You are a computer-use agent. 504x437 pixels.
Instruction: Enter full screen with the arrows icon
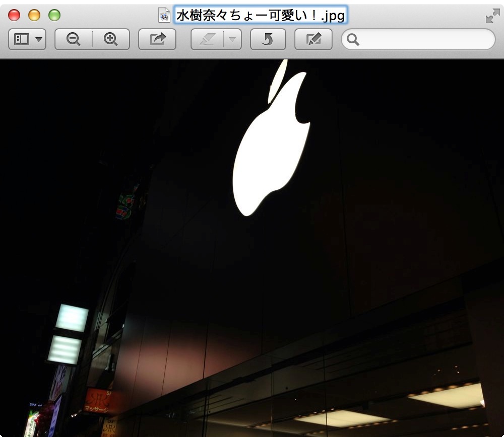click(493, 16)
